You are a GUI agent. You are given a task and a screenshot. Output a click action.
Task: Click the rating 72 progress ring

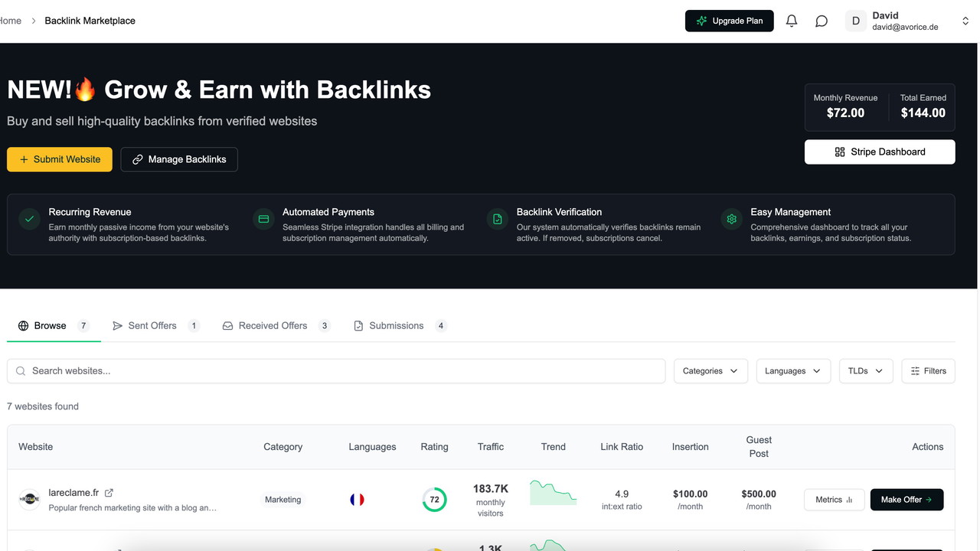(434, 500)
